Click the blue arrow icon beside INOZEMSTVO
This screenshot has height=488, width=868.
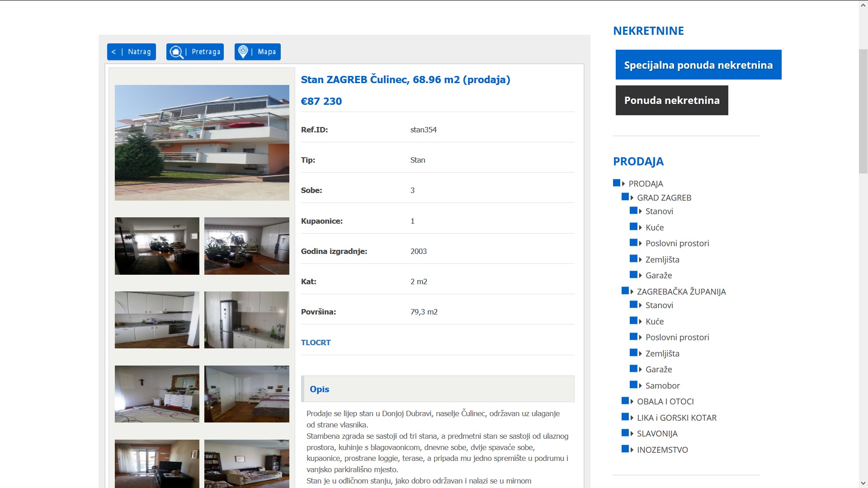(627, 449)
